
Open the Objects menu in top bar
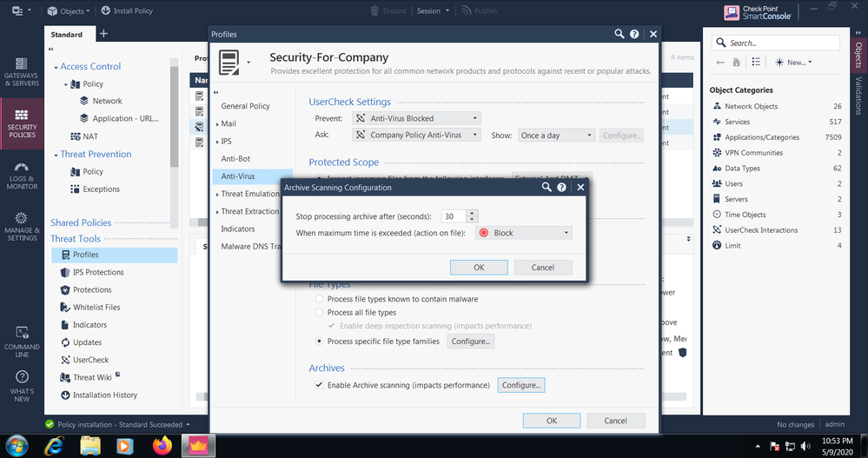[x=68, y=11]
